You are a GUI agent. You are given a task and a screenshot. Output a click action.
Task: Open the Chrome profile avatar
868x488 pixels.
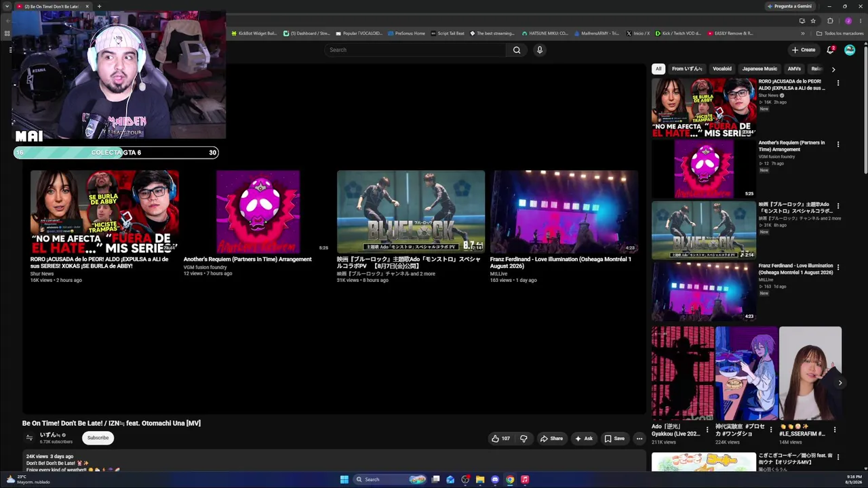(848, 21)
